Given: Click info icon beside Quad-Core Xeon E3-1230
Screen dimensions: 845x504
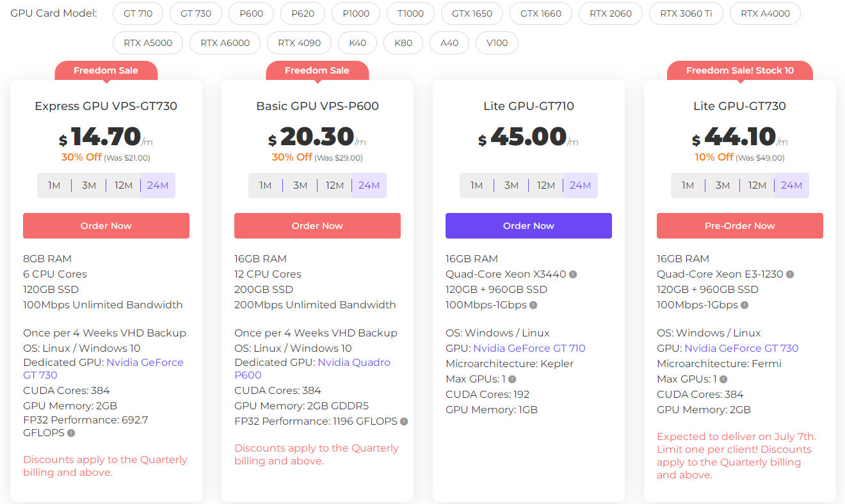Looking at the screenshot, I should [790, 274].
